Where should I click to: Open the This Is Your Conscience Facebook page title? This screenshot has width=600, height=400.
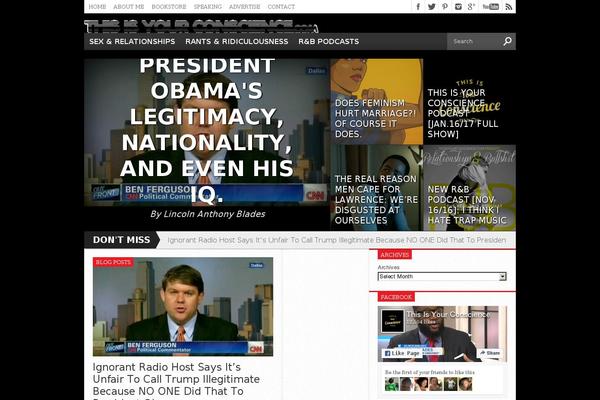[x=448, y=315]
